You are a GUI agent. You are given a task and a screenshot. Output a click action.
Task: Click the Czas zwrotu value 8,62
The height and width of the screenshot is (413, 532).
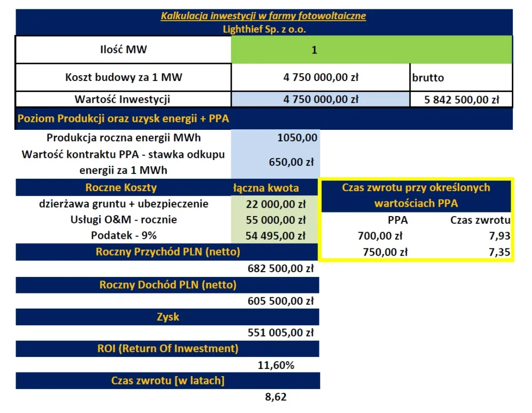click(276, 397)
